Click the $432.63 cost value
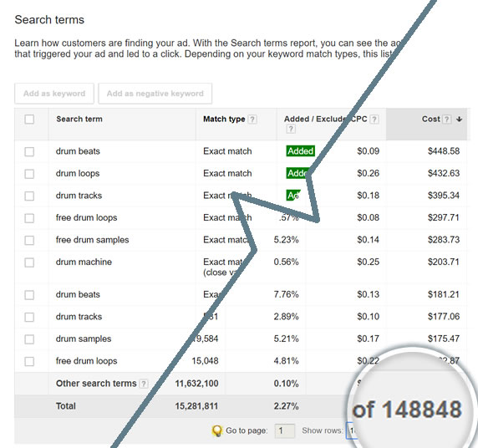 pyautogui.click(x=444, y=173)
